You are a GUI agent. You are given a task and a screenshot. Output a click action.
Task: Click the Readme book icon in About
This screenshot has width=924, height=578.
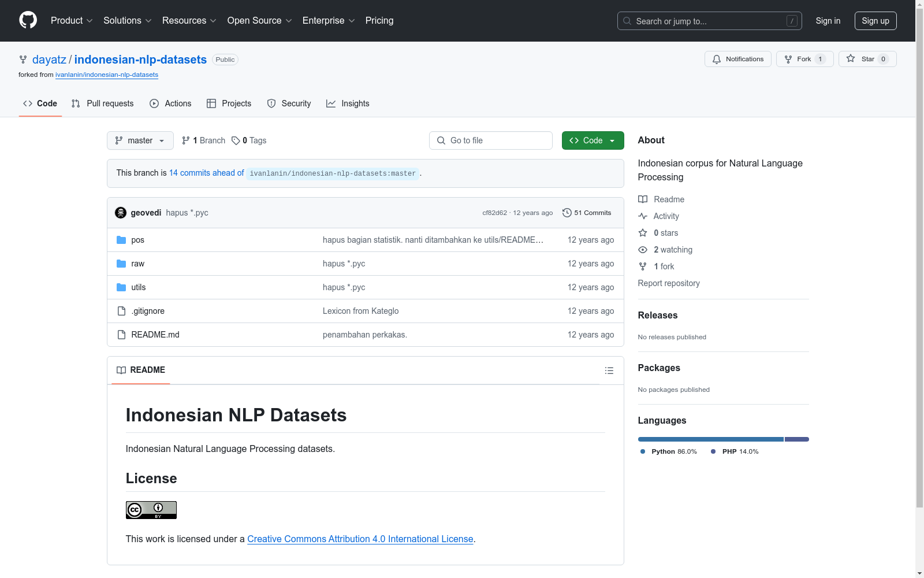643,199
